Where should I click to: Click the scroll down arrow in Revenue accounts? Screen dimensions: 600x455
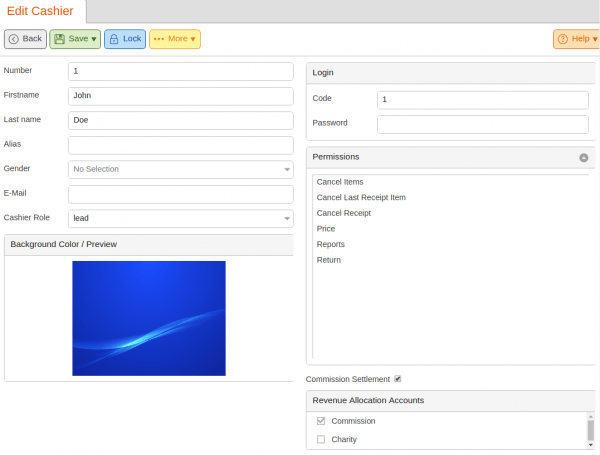pos(591,445)
